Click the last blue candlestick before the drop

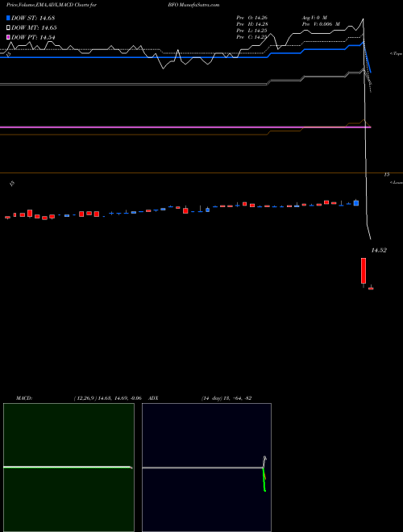pos(355,203)
